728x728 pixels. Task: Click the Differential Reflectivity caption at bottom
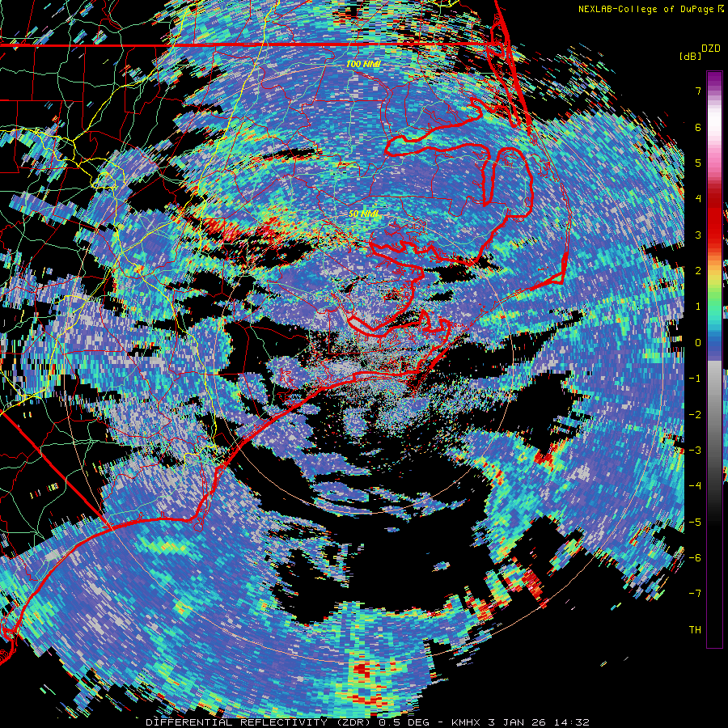coord(367,722)
